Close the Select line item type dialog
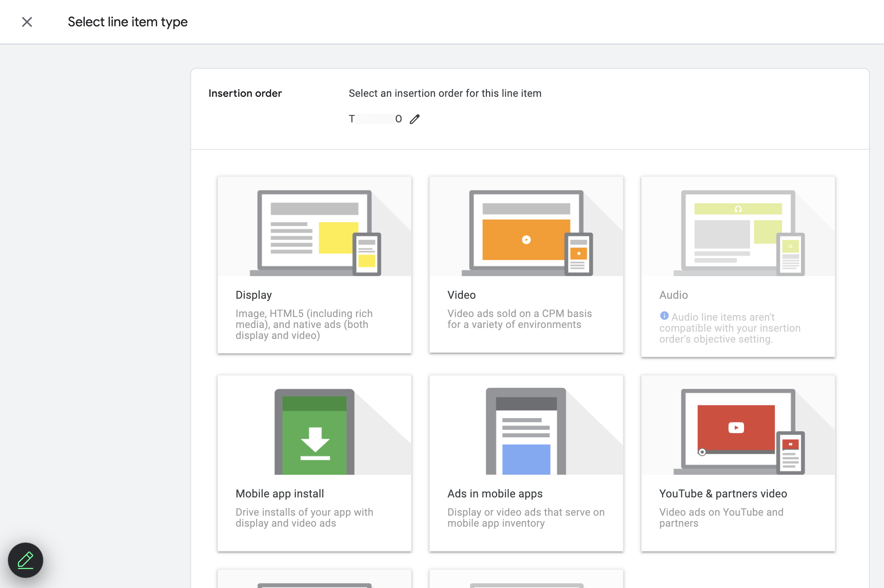The image size is (884, 588). pos(27,22)
